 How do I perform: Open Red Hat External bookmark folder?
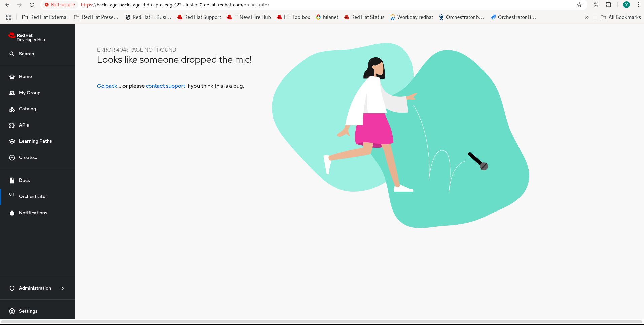click(45, 17)
